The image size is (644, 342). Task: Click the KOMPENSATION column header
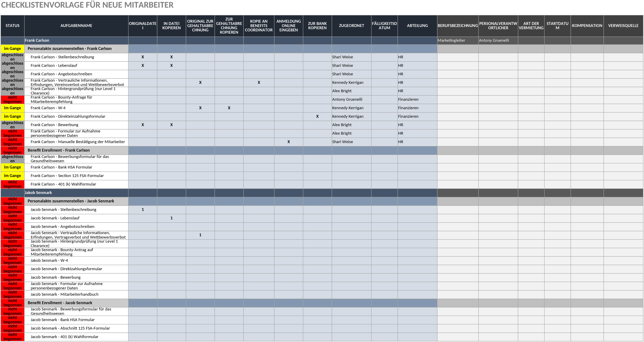587,26
